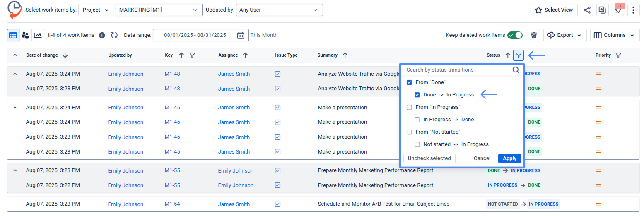This screenshot has width=644, height=216.
Task: Check the In Progress -> Done transition
Action: [x=417, y=120]
